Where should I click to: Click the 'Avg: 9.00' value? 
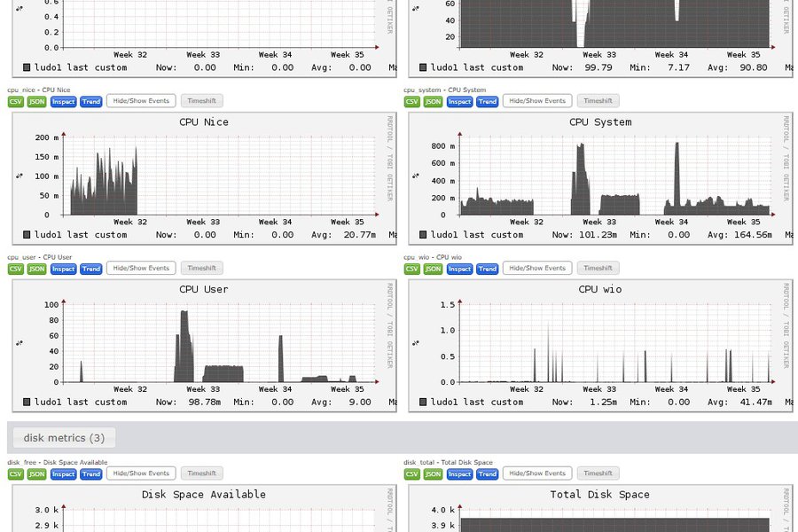[341, 403]
